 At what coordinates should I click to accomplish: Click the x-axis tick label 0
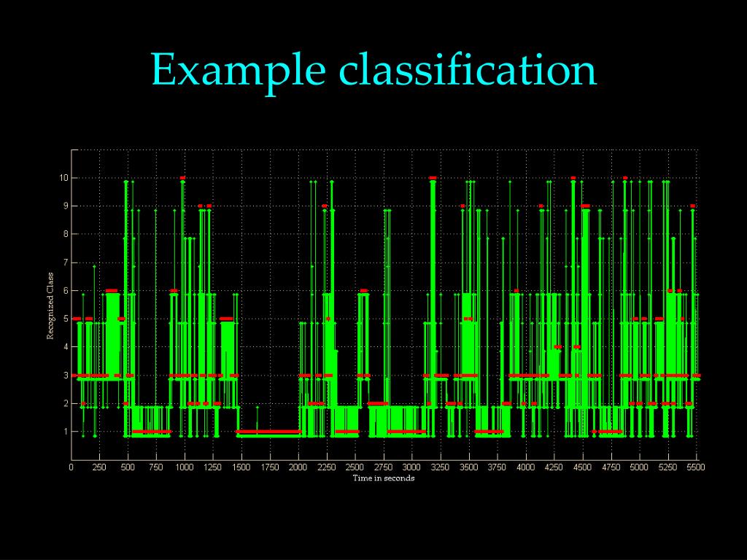click(x=71, y=467)
